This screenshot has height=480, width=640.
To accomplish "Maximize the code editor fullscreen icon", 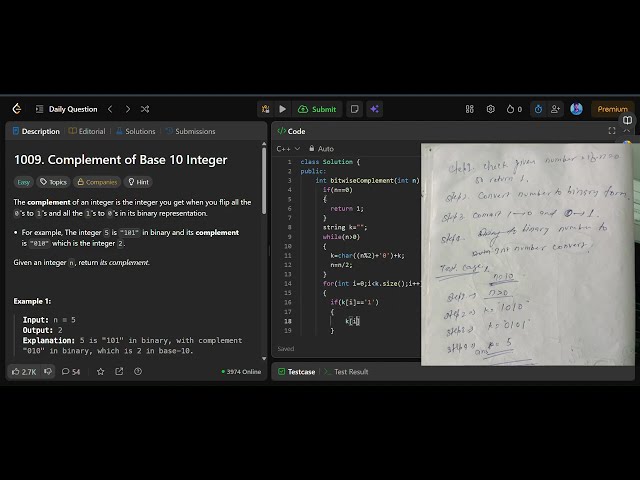I will [x=611, y=131].
